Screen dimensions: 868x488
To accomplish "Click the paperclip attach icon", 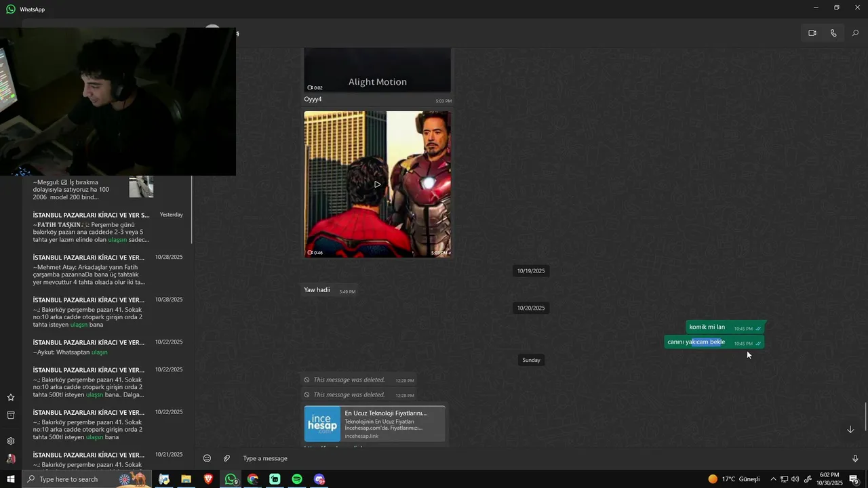I will click(x=226, y=459).
